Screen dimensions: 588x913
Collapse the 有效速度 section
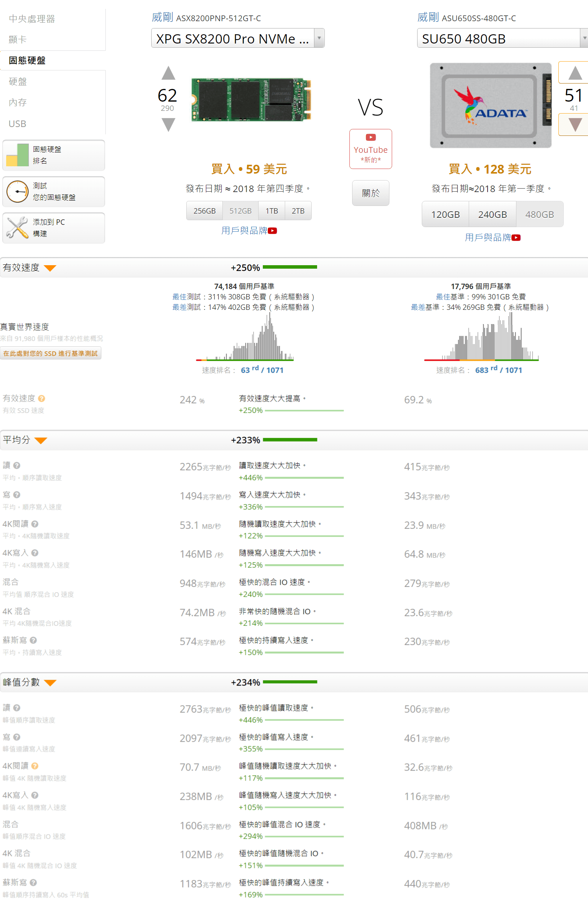(50, 268)
